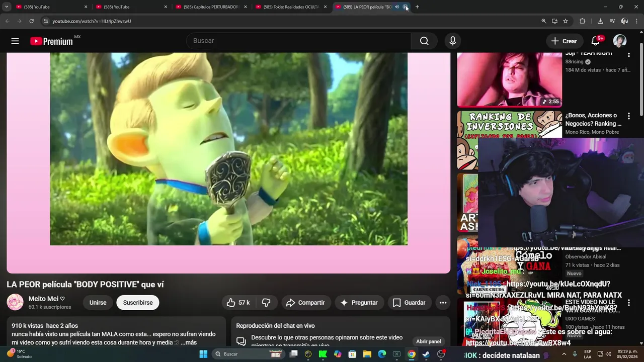Like the video with 57 k

pyautogui.click(x=238, y=303)
